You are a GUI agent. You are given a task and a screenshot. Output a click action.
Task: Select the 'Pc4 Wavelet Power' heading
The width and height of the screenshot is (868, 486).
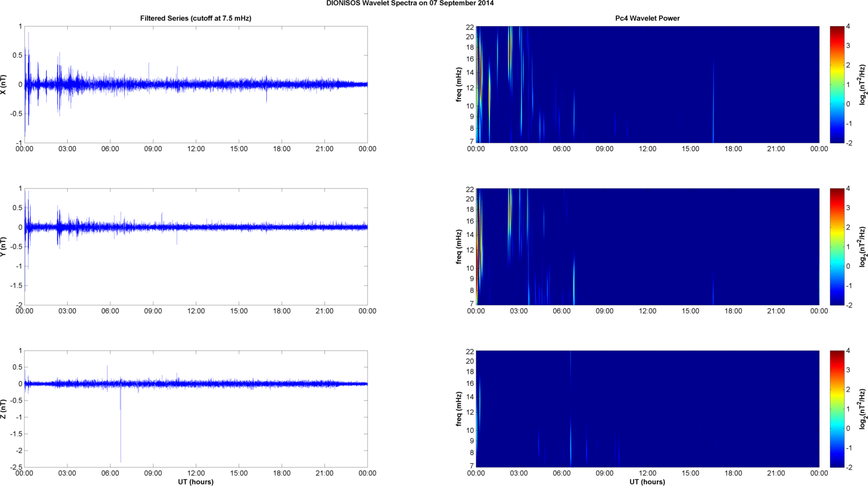647,18
